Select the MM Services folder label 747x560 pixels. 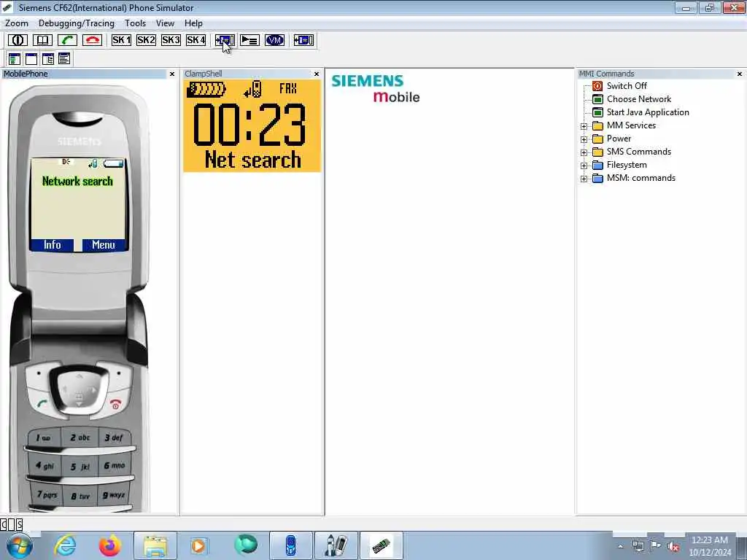tap(631, 125)
